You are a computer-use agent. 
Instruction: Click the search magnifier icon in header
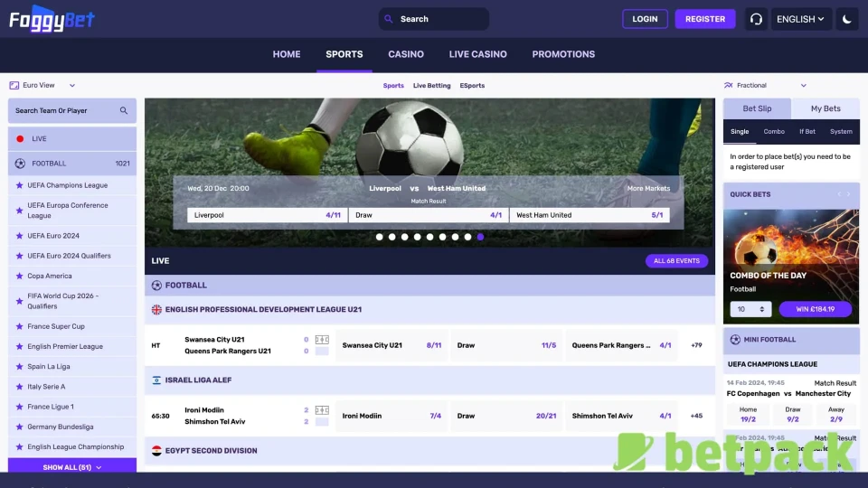[x=389, y=19]
